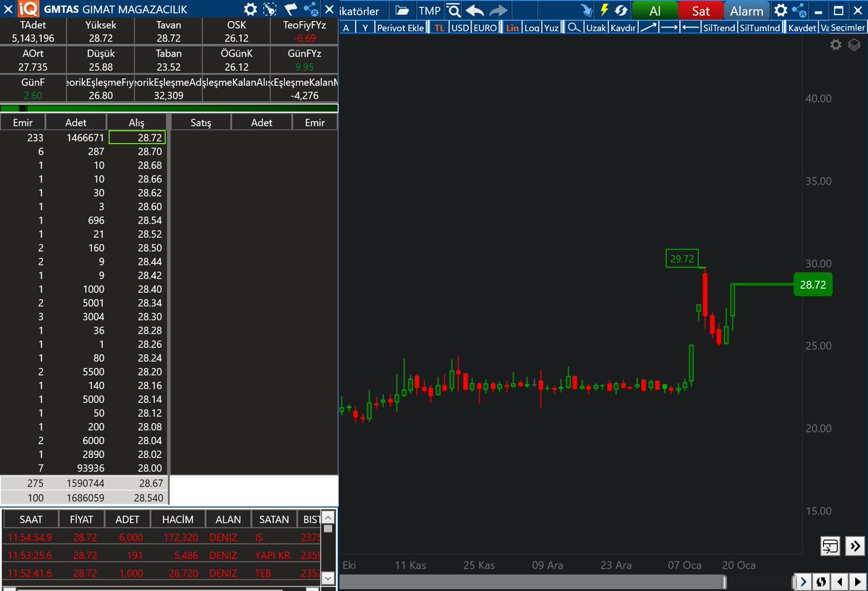Click the chart share icon
The height and width of the screenshot is (591, 868).
pos(800,10)
